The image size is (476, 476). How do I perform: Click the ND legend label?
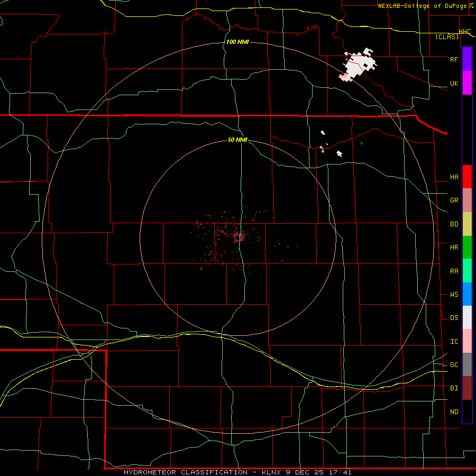click(x=454, y=412)
